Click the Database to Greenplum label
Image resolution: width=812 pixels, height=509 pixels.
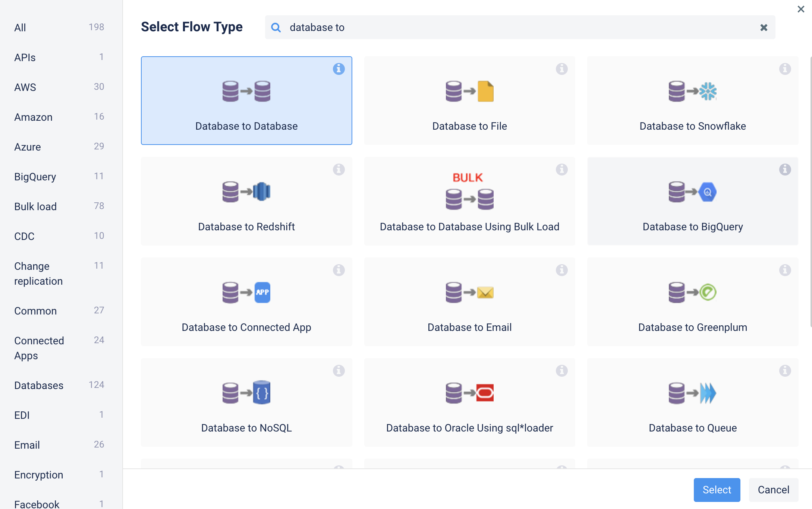pos(692,328)
